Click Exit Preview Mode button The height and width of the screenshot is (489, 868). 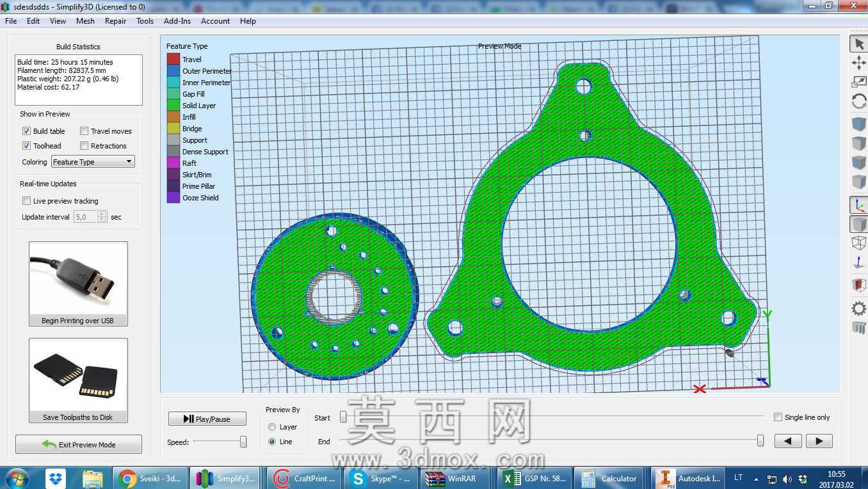click(x=79, y=444)
